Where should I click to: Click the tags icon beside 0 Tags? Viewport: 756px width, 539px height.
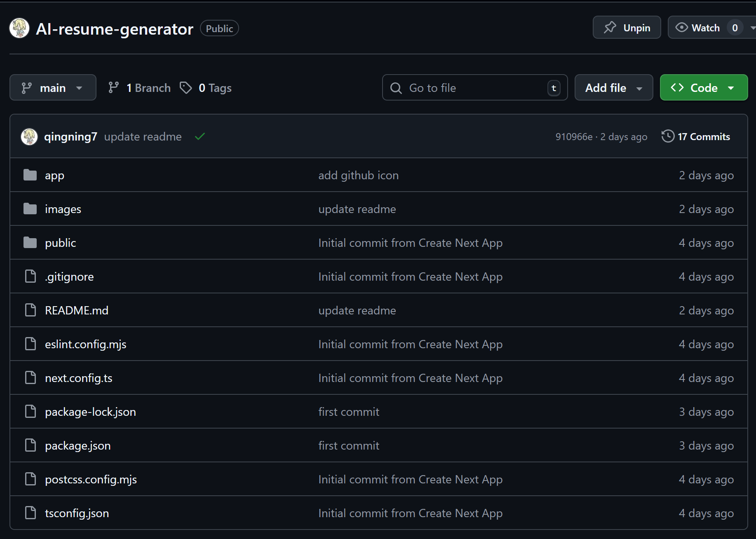click(x=186, y=88)
